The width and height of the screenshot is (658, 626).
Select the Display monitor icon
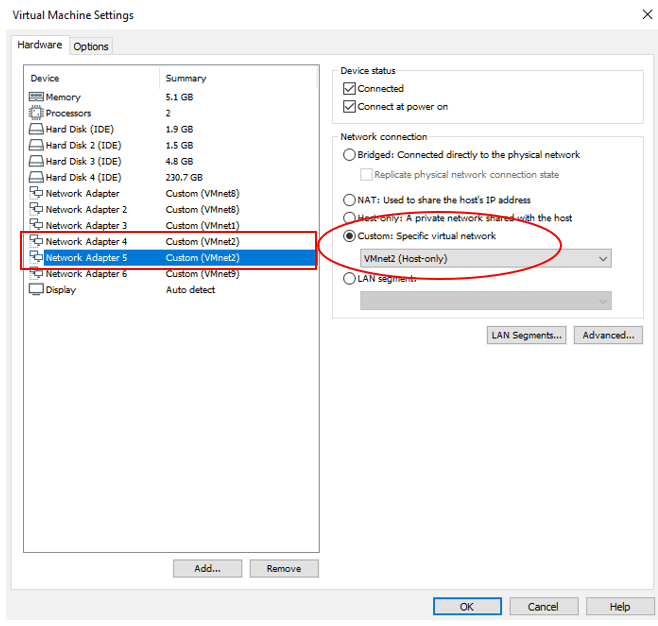pos(36,289)
